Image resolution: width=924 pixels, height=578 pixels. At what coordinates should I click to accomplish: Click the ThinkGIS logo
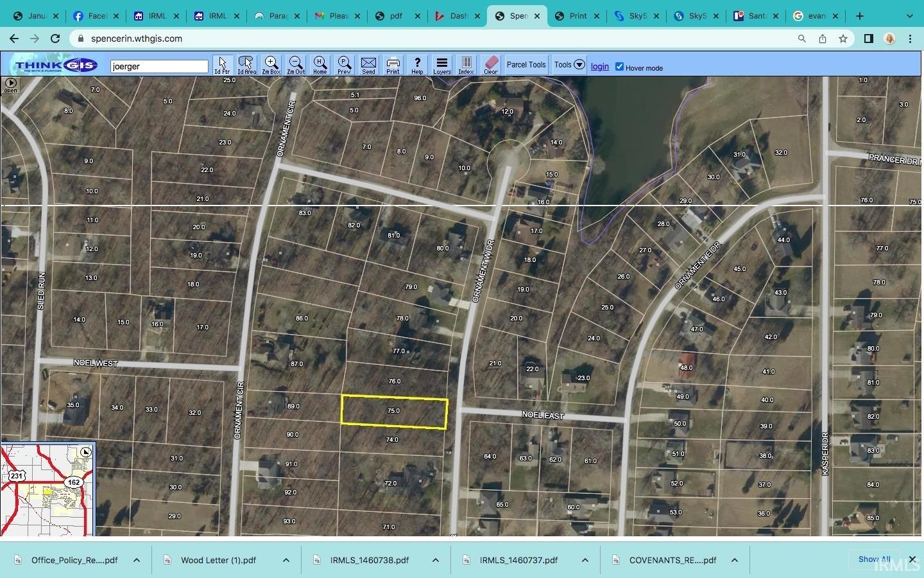coord(56,65)
